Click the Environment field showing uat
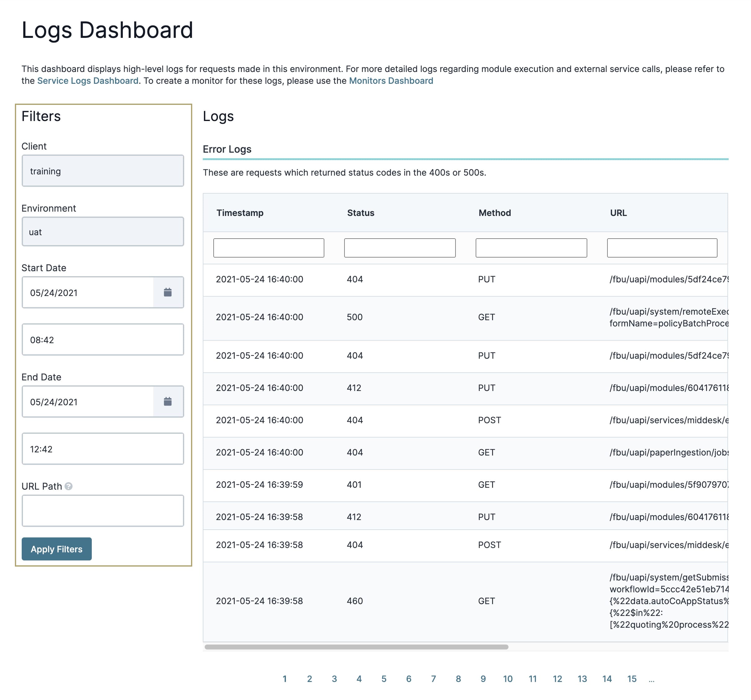The height and width of the screenshot is (700, 751). point(103,232)
